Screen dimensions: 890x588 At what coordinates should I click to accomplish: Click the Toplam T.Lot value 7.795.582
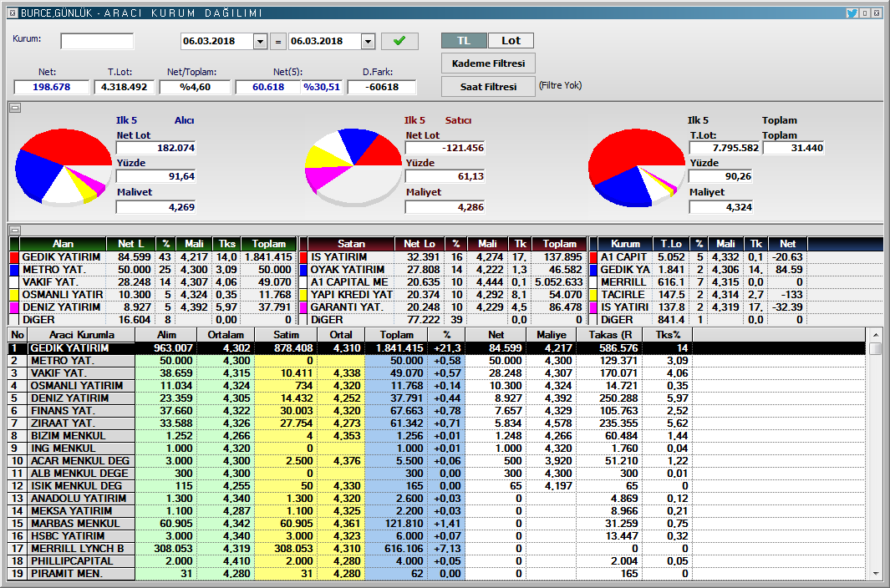tap(725, 148)
